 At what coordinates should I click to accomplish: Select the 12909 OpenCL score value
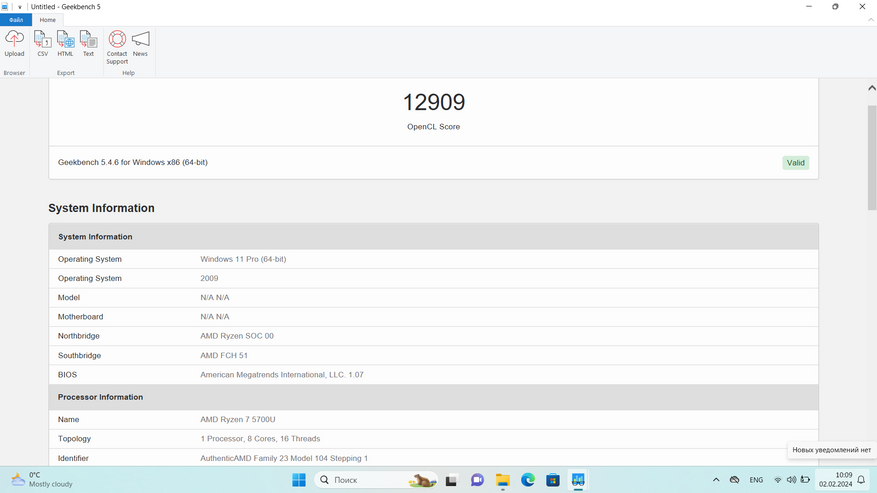pos(433,102)
